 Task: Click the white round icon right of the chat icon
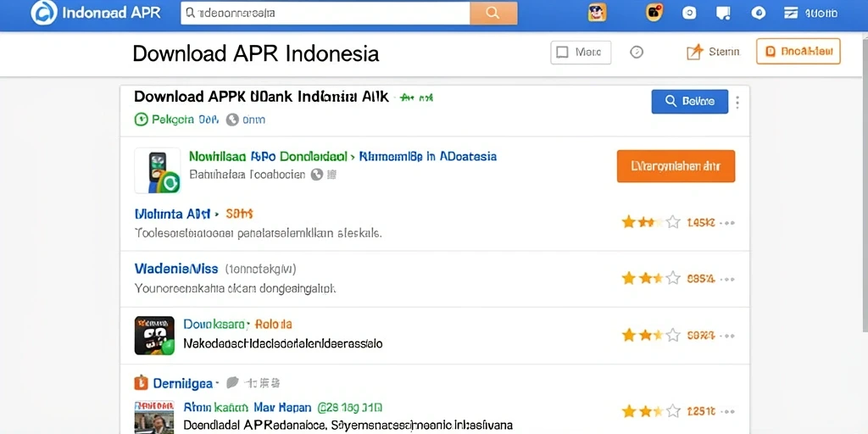coord(758,13)
